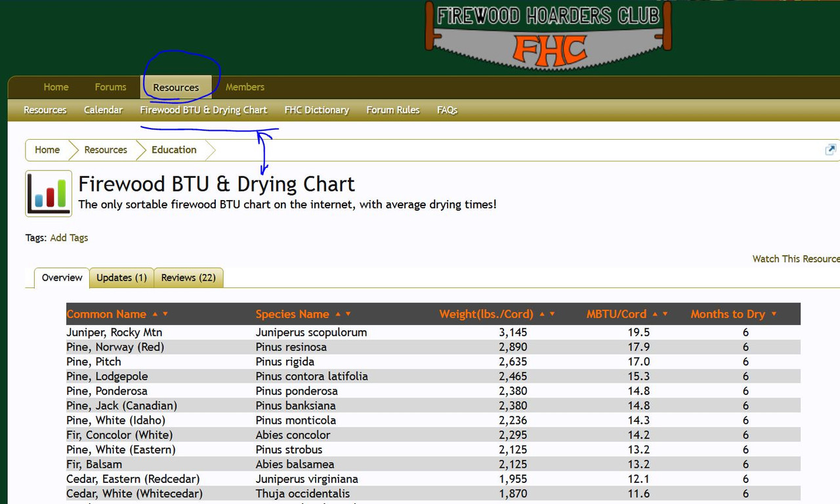Click the bar chart resource icon
Screen dimensions: 840x504
click(49, 194)
